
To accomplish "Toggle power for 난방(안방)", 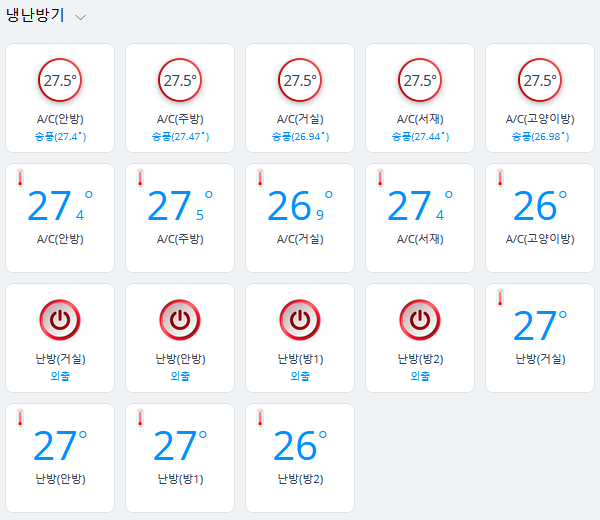I will point(180,320).
